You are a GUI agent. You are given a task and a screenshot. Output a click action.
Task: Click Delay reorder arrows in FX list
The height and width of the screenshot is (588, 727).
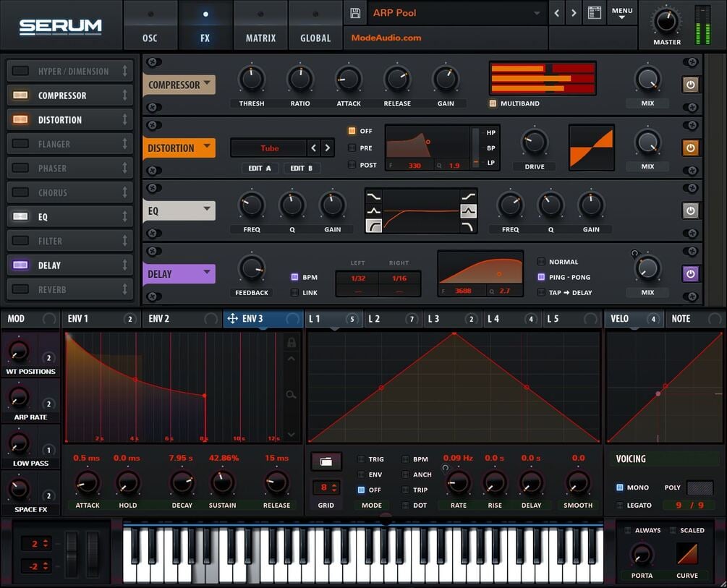(124, 265)
